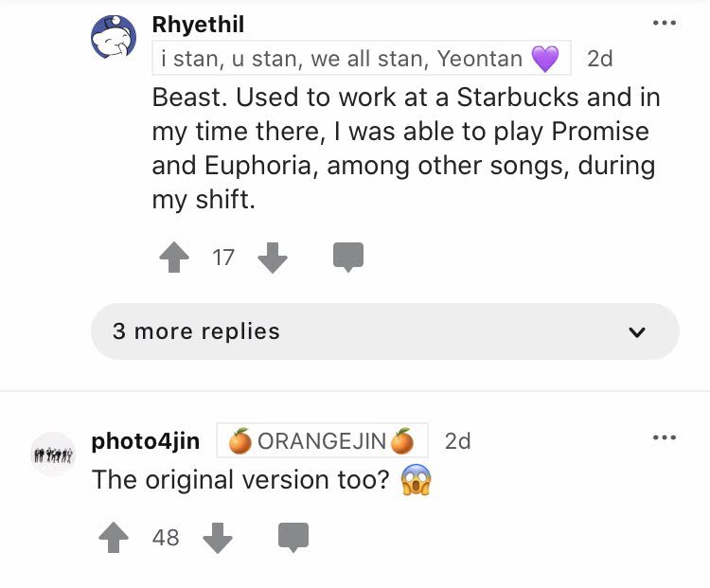Click the 2d timestamp on photo4jin's comment
The image size is (710, 588).
[x=457, y=441]
